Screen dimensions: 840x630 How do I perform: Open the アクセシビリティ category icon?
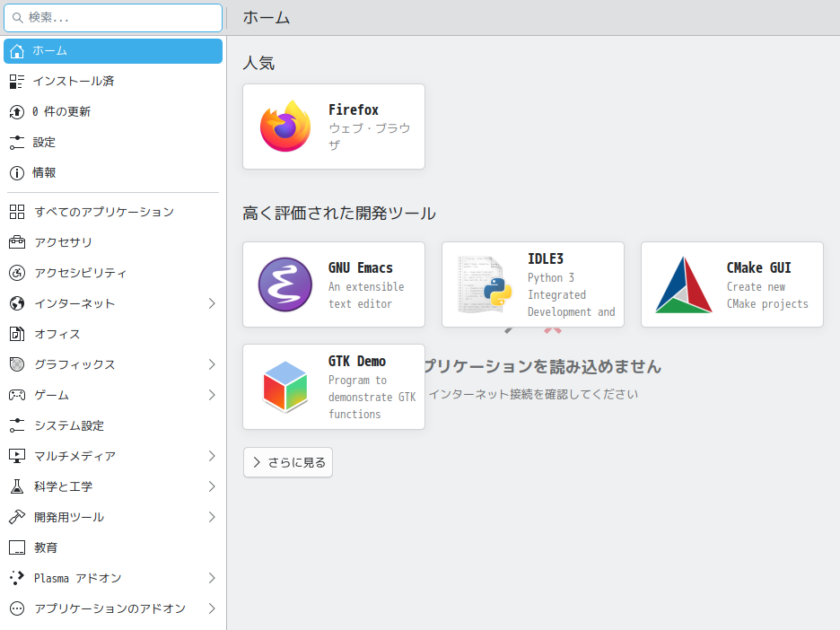point(15,272)
